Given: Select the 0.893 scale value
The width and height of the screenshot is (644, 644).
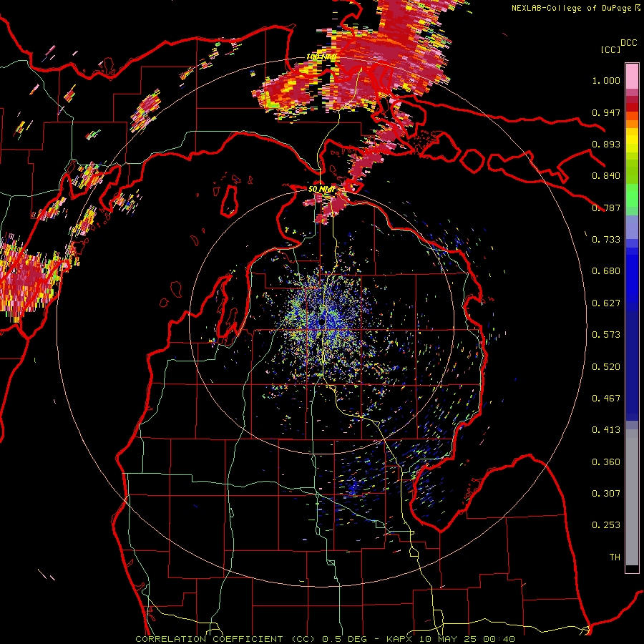Looking at the screenshot, I should [606, 144].
